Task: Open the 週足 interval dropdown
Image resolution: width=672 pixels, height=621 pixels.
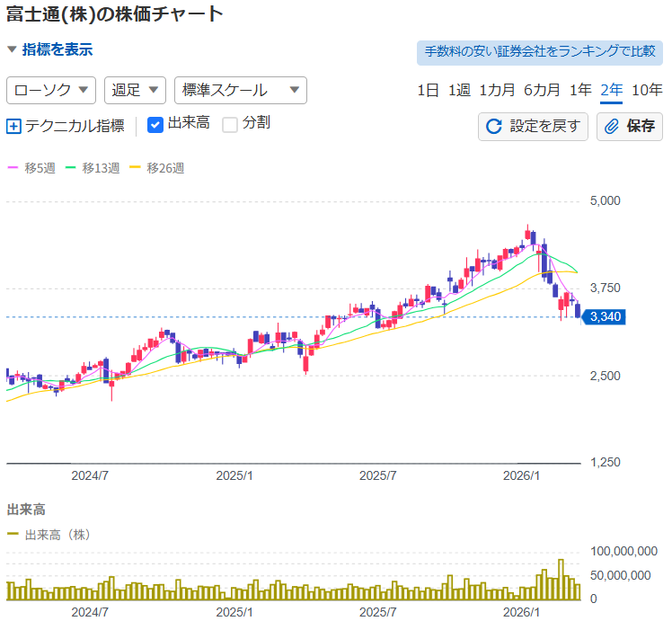Action: [136, 90]
